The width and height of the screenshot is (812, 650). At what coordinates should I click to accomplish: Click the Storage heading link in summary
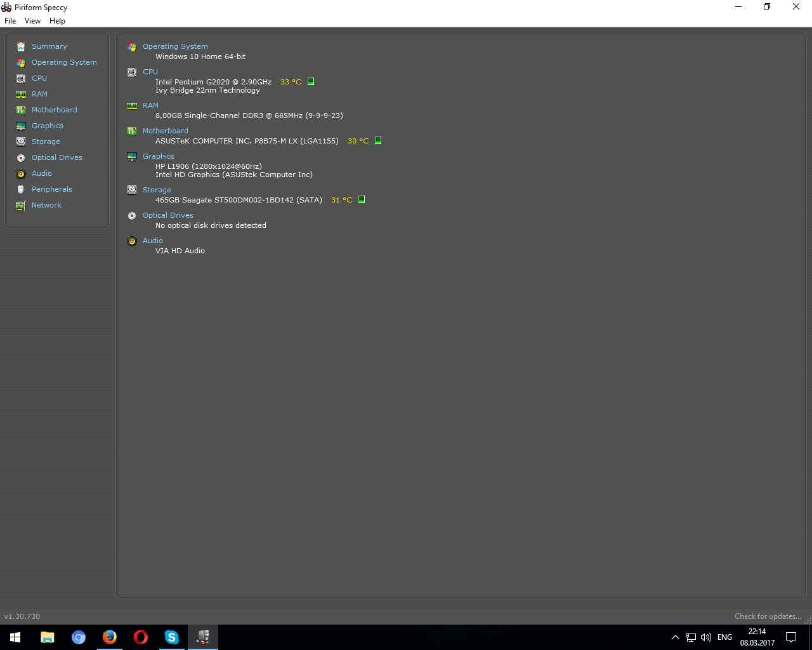click(x=157, y=190)
